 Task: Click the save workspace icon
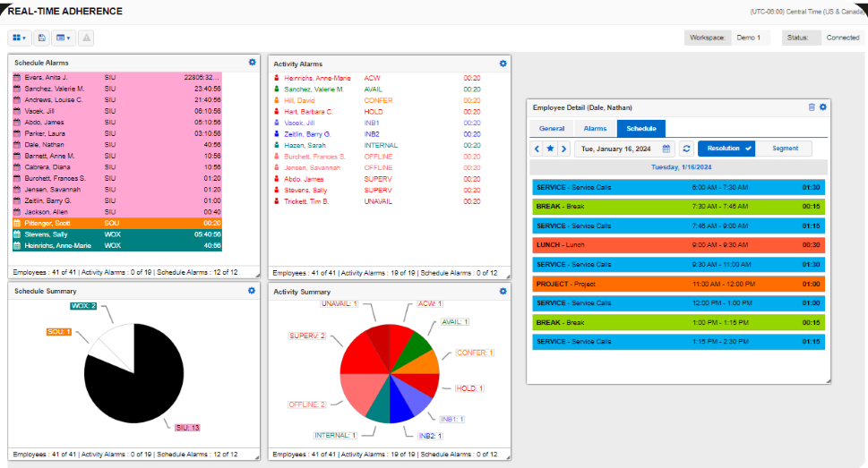41,38
